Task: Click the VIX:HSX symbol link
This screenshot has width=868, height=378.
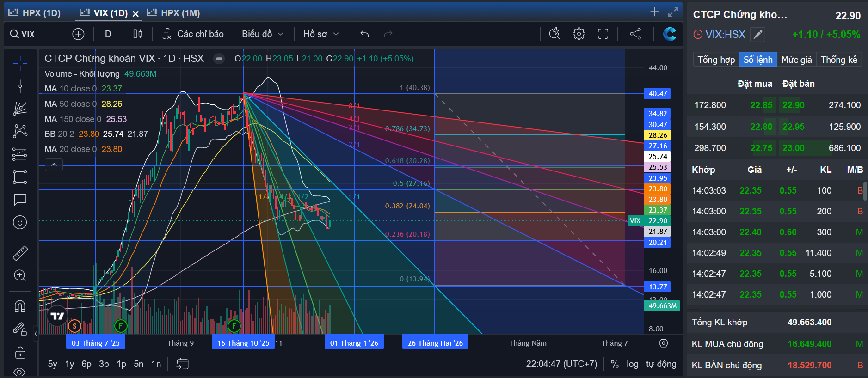Action: [725, 35]
